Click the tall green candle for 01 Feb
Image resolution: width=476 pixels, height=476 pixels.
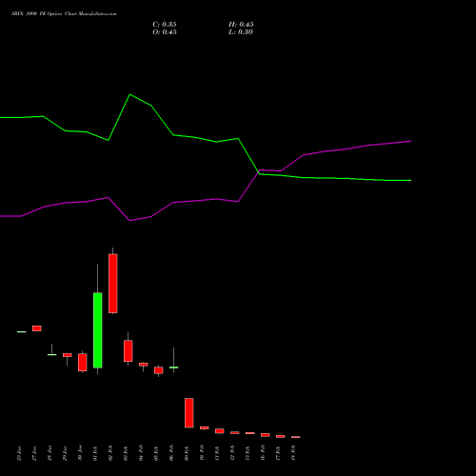point(98,330)
